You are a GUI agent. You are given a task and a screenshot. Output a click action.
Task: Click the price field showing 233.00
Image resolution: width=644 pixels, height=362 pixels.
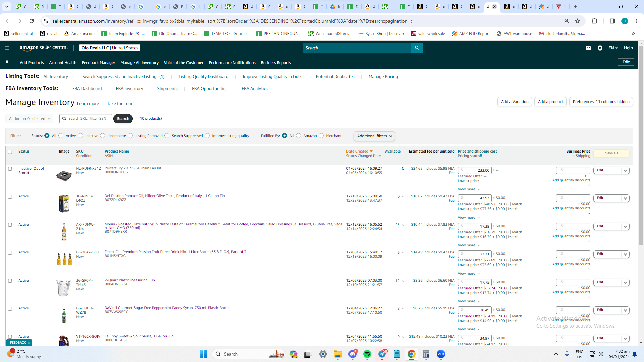(475, 170)
